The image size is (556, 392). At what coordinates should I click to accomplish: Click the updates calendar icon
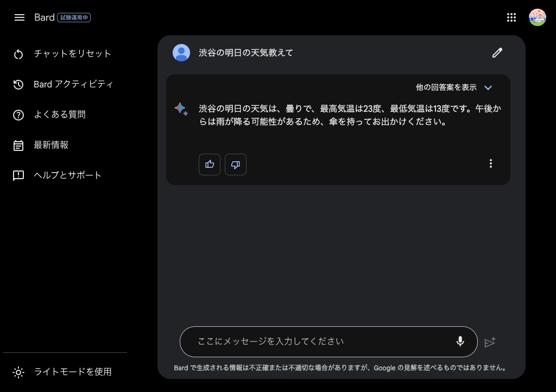18,145
